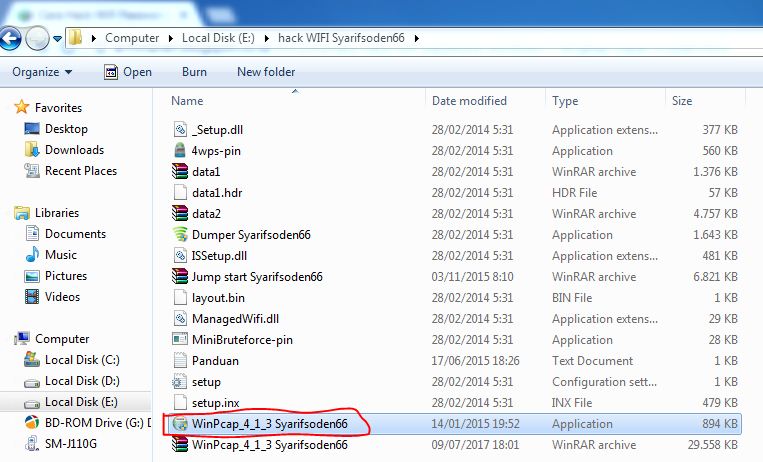Select the setup configuration settings icon
Viewport: 763px width, 462px height.
(180, 381)
